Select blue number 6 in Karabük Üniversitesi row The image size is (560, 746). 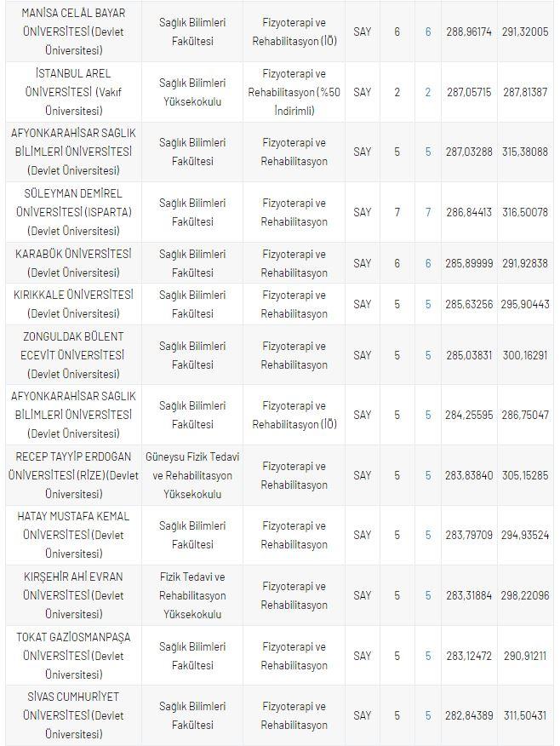click(x=428, y=263)
